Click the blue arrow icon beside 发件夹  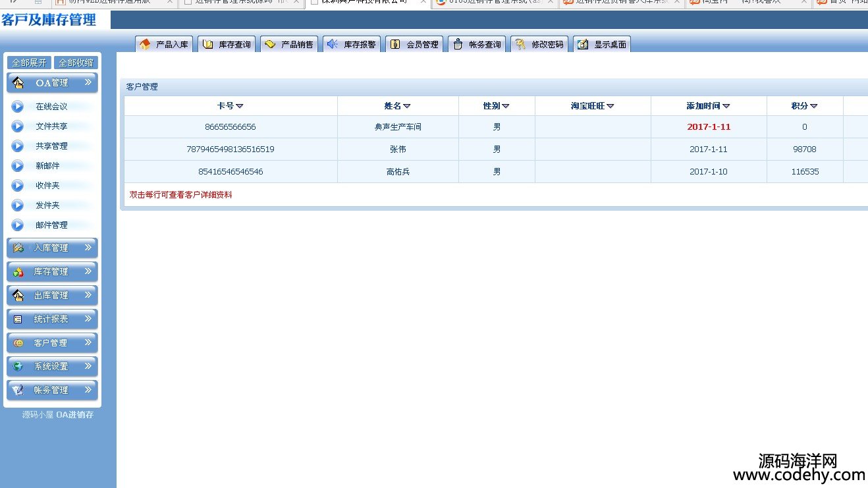(x=18, y=205)
